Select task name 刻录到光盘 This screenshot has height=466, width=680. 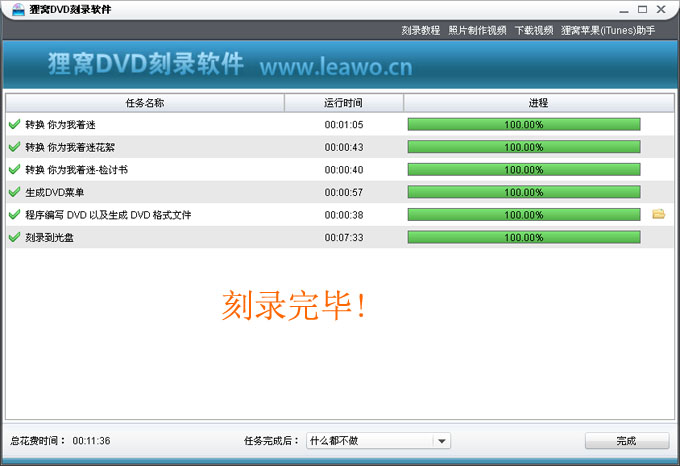49,238
